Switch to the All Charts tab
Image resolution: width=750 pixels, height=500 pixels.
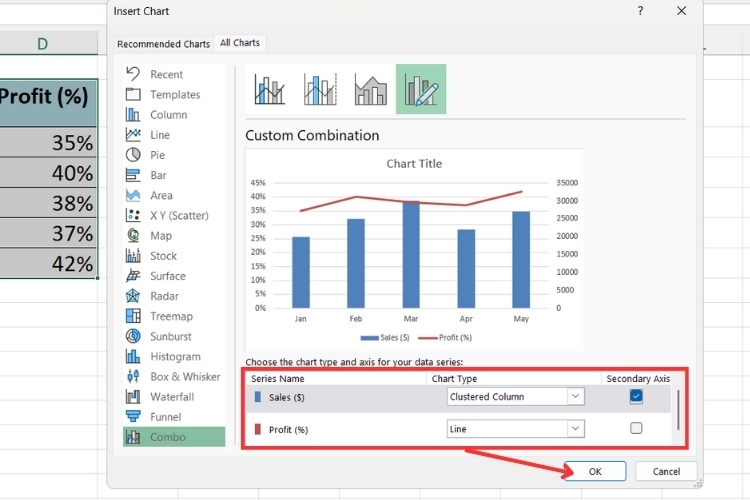(x=240, y=43)
